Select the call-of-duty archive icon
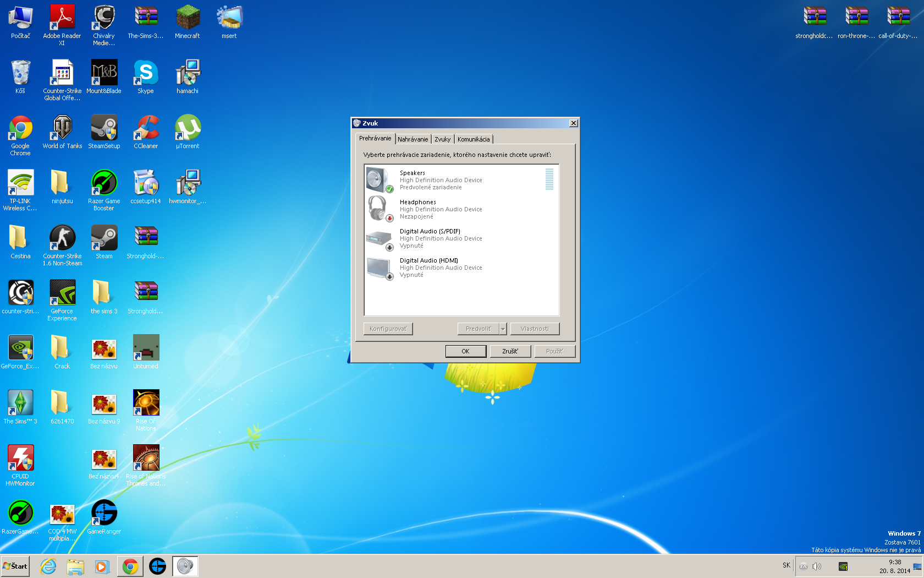924x578 pixels. (x=898, y=22)
